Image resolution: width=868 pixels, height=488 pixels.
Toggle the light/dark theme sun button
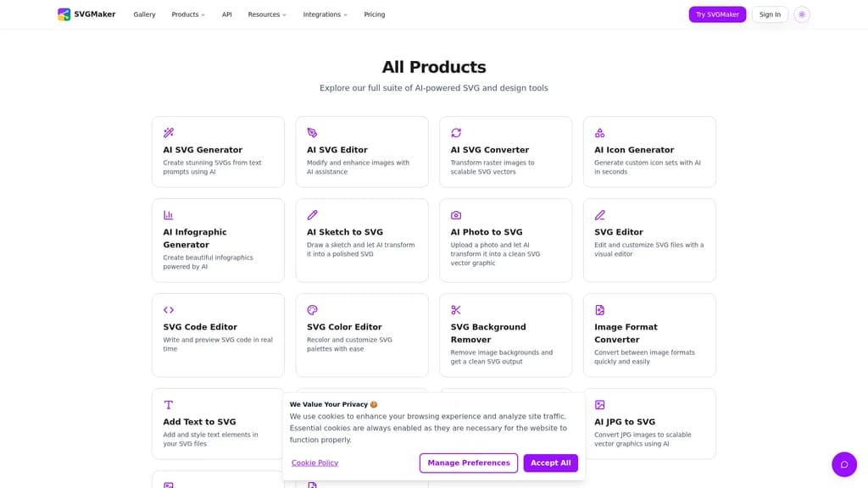[x=802, y=14]
